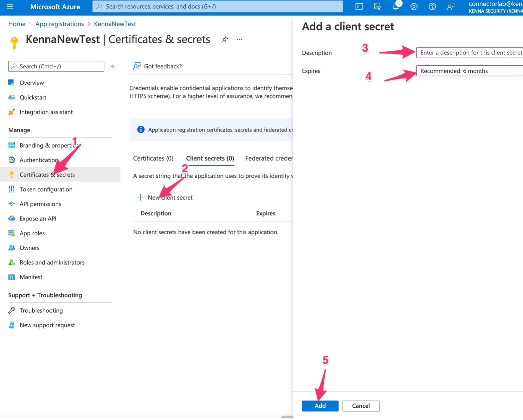Focus the top Azure search bar
The height and width of the screenshot is (420, 523).
click(217, 6)
